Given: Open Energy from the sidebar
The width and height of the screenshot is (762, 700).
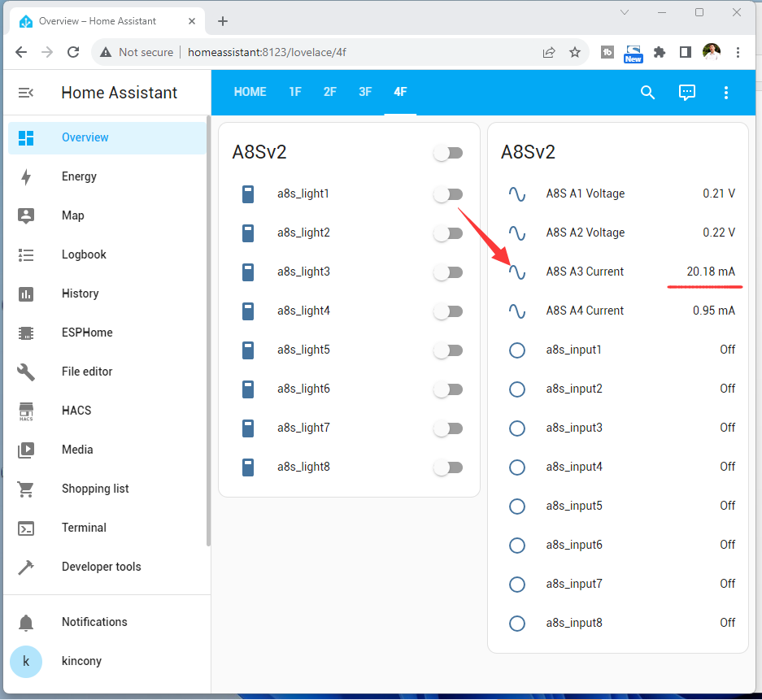Looking at the screenshot, I should 79,176.
